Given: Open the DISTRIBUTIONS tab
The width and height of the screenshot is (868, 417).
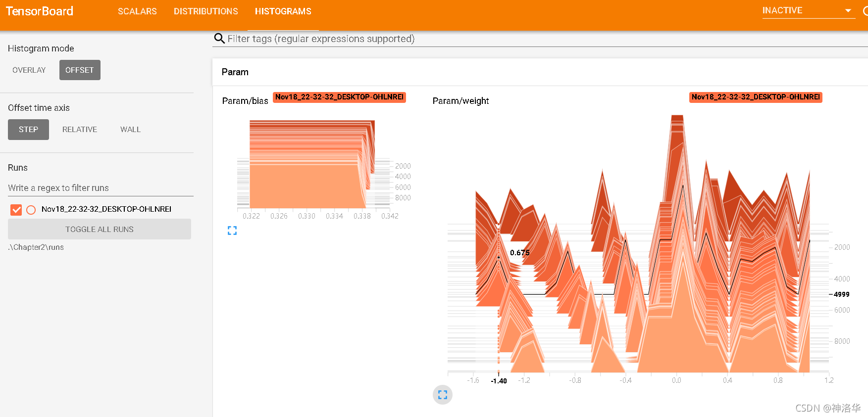Looking at the screenshot, I should (206, 11).
